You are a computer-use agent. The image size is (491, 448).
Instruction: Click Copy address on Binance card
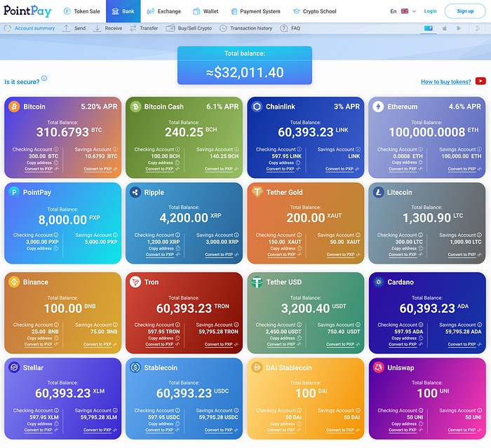coord(39,338)
